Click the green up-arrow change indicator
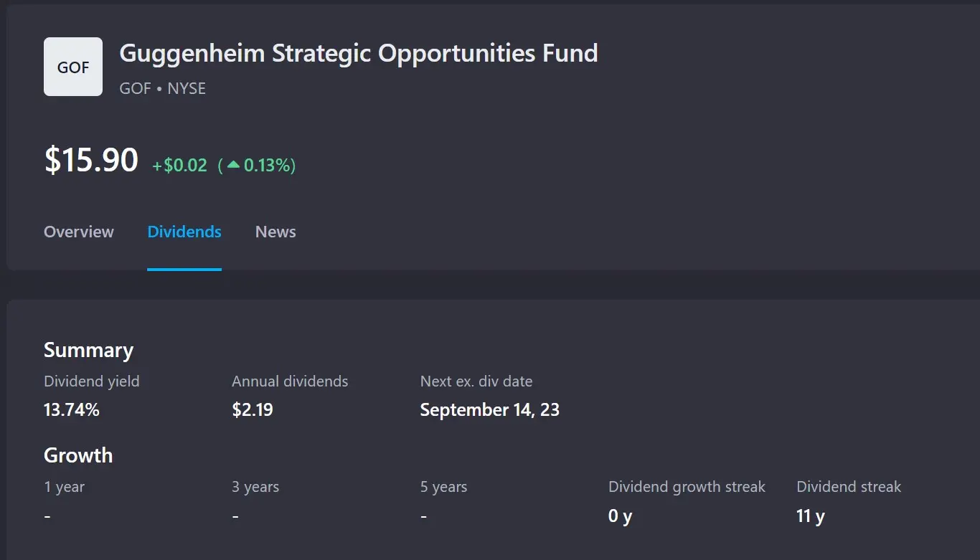The width and height of the screenshot is (980, 560). (x=233, y=165)
